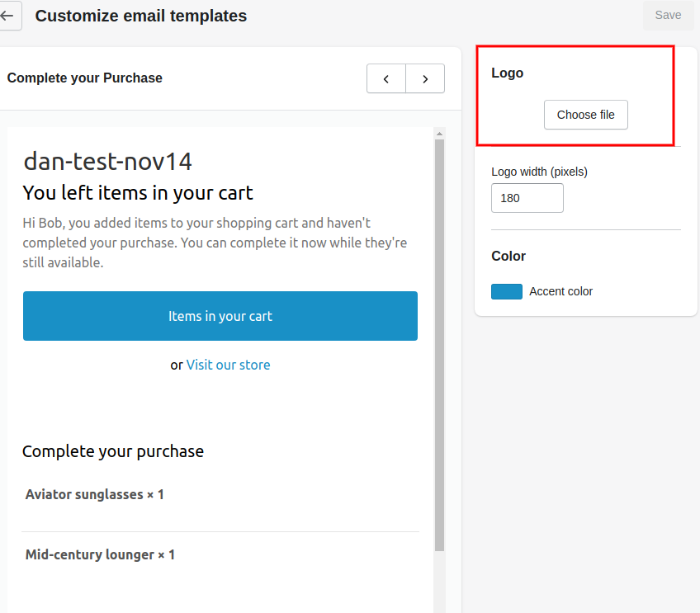Viewport: 700px width, 613px height.
Task: Advance to the next email template
Action: click(425, 78)
